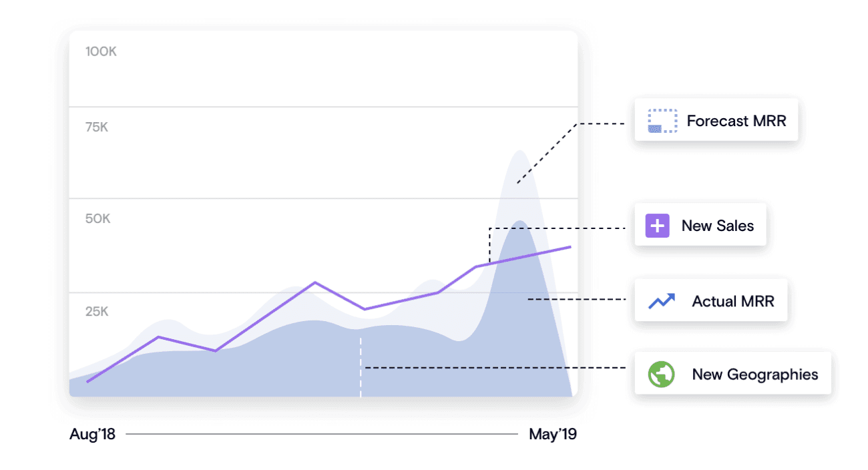Click the timeline line between Aug'18 and May'19
The height and width of the screenshot is (470, 868).
(321, 435)
